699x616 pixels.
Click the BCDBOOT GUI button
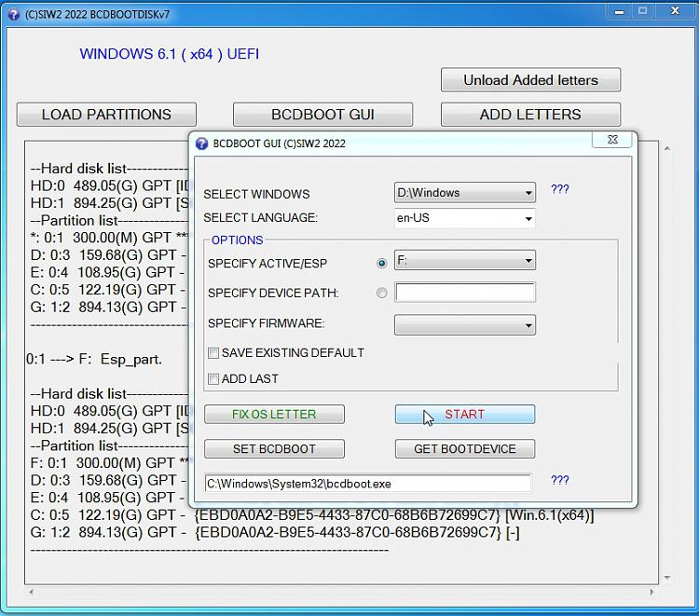click(x=322, y=115)
